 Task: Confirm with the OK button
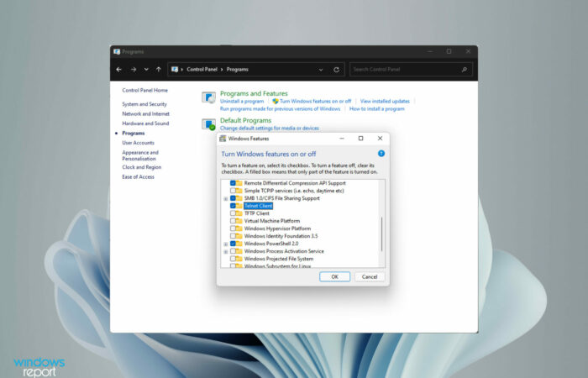point(335,276)
